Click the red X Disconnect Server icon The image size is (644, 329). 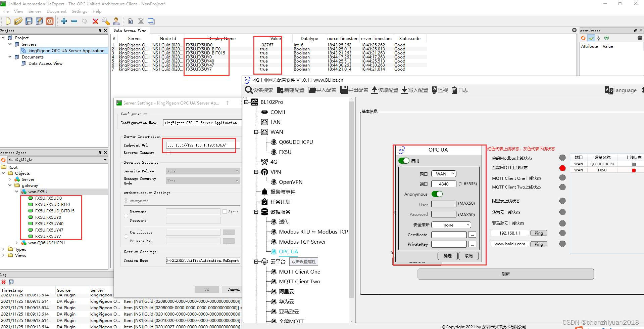[95, 21]
